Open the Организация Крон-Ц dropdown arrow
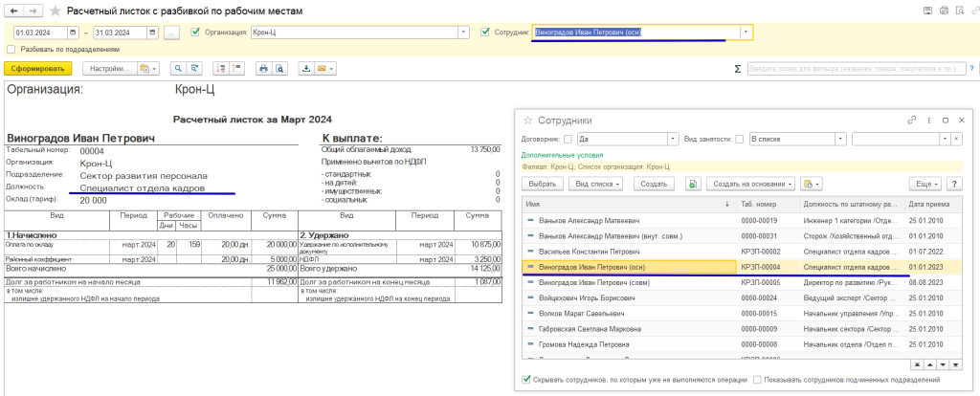The width and height of the screenshot is (980, 396). pos(464,32)
